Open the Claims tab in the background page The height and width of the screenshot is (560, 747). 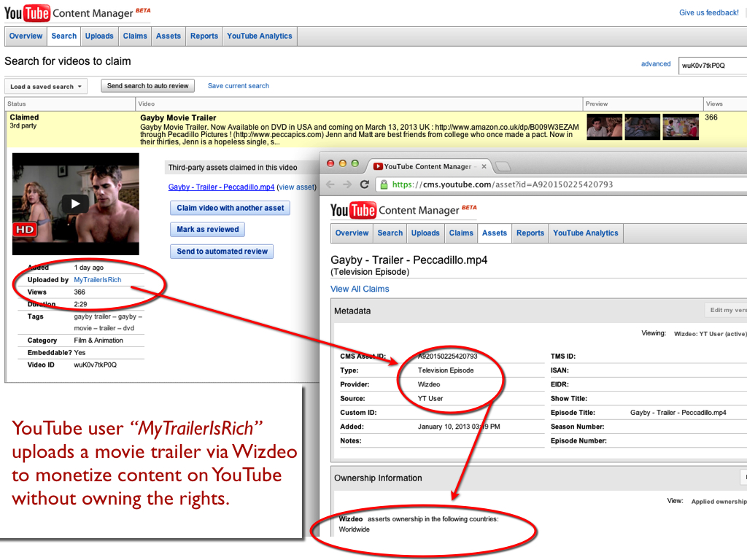pyautogui.click(x=135, y=36)
